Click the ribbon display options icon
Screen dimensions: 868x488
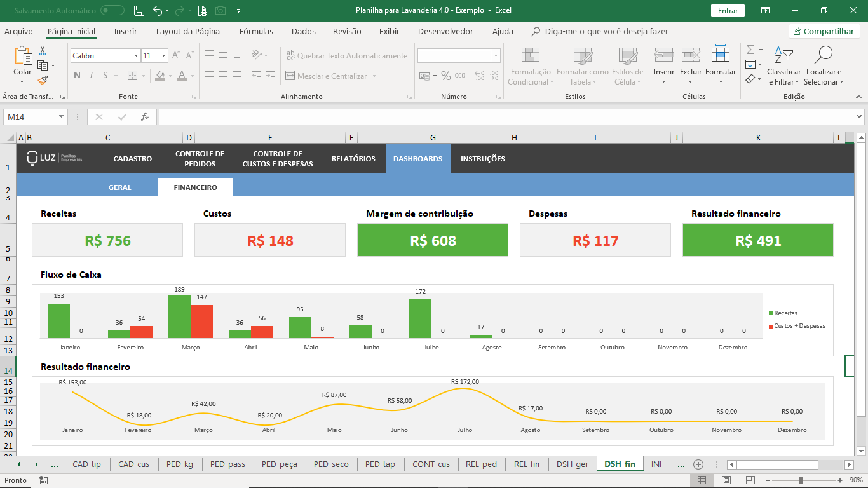point(766,10)
